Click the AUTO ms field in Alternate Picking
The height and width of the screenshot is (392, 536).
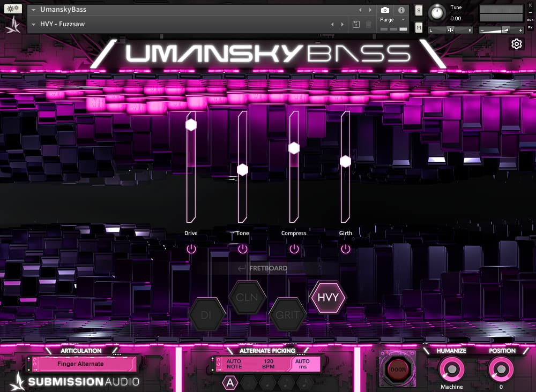302,364
